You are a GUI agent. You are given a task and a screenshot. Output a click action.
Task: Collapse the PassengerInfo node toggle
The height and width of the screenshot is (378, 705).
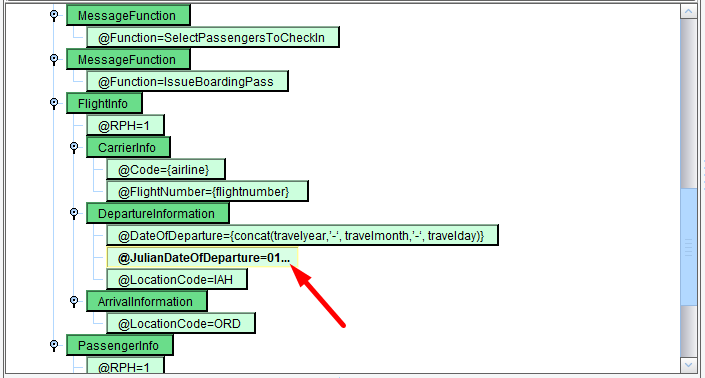[x=54, y=346]
